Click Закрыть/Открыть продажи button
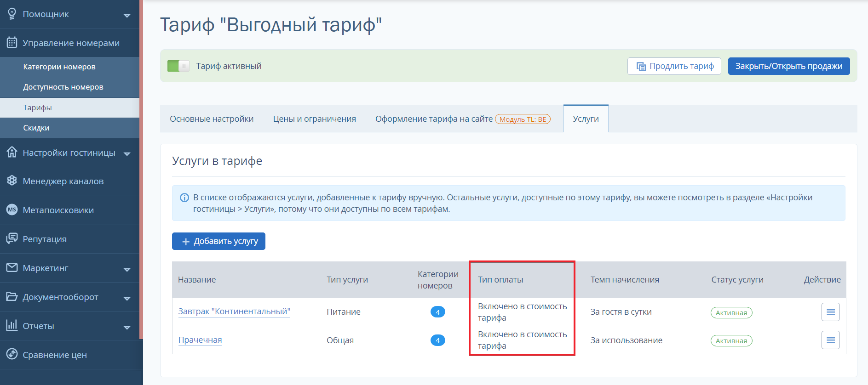868x385 pixels. 789,66
